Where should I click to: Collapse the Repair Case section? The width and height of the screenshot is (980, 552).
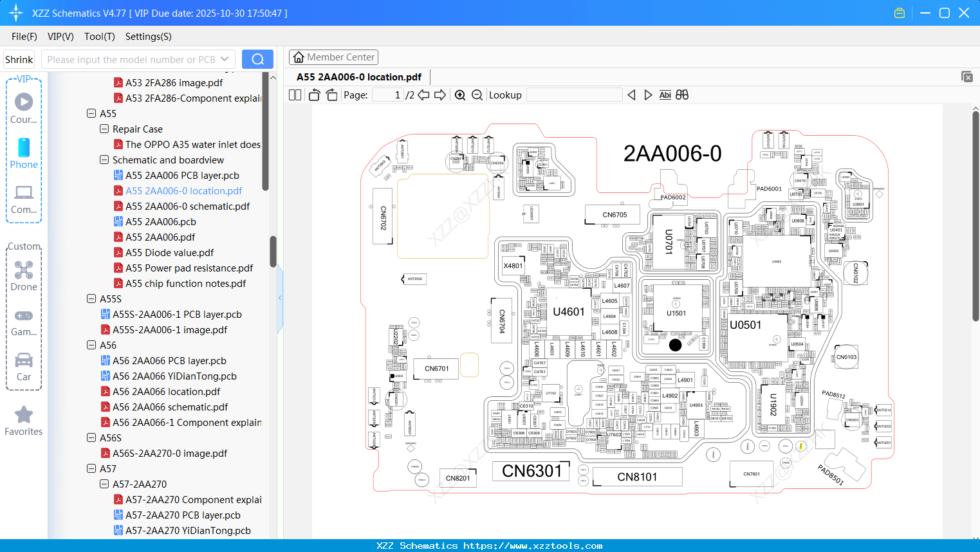coord(104,129)
